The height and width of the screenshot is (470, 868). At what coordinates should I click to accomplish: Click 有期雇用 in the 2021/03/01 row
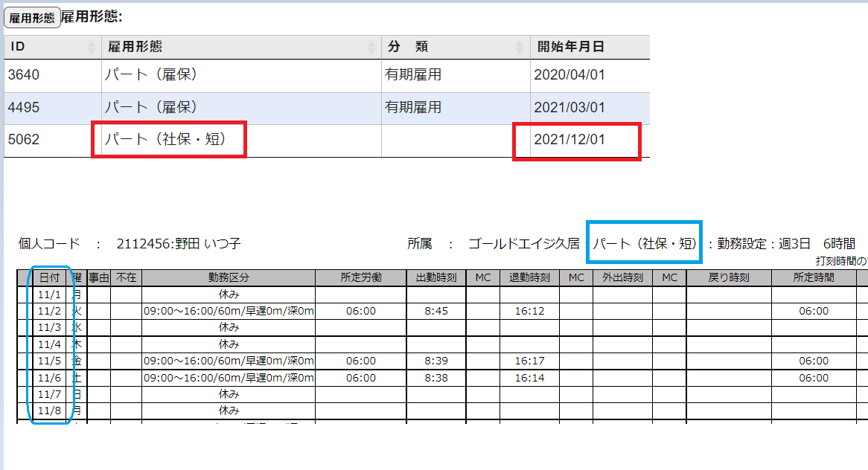coord(413,108)
